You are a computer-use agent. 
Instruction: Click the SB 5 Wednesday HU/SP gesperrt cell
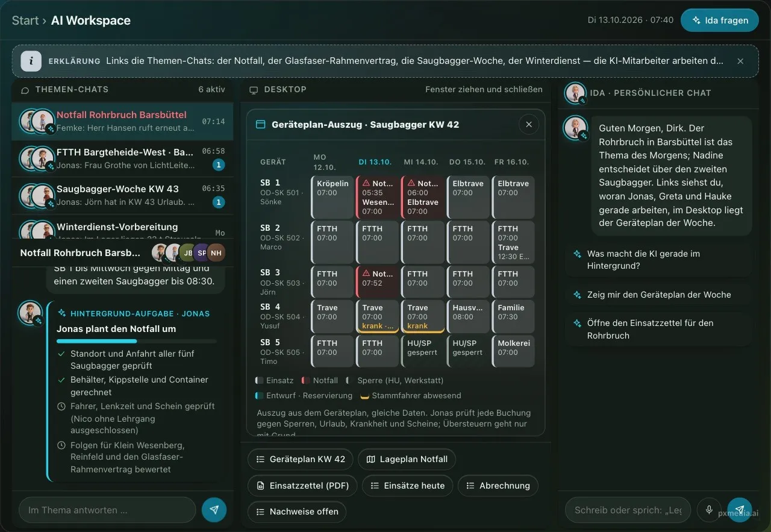pos(423,351)
